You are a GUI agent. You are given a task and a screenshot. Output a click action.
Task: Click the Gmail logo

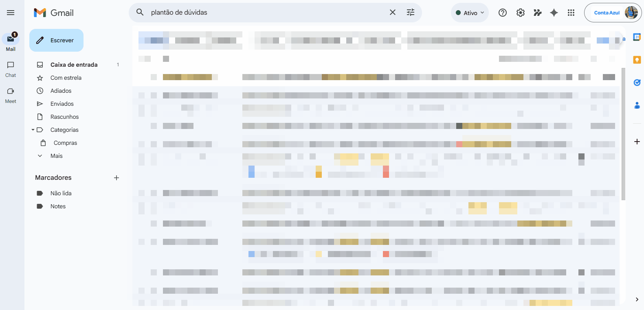(54, 13)
